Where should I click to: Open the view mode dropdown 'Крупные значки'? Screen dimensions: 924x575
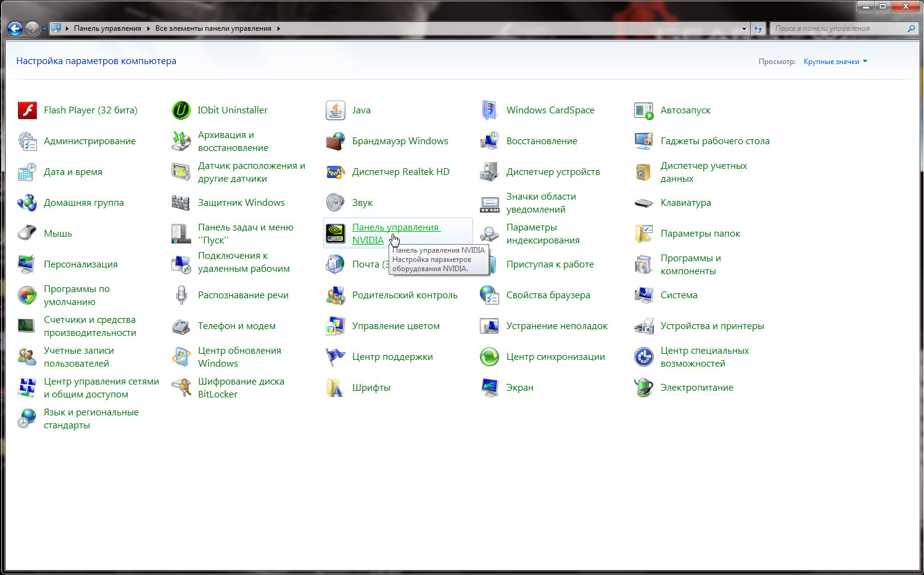(835, 62)
